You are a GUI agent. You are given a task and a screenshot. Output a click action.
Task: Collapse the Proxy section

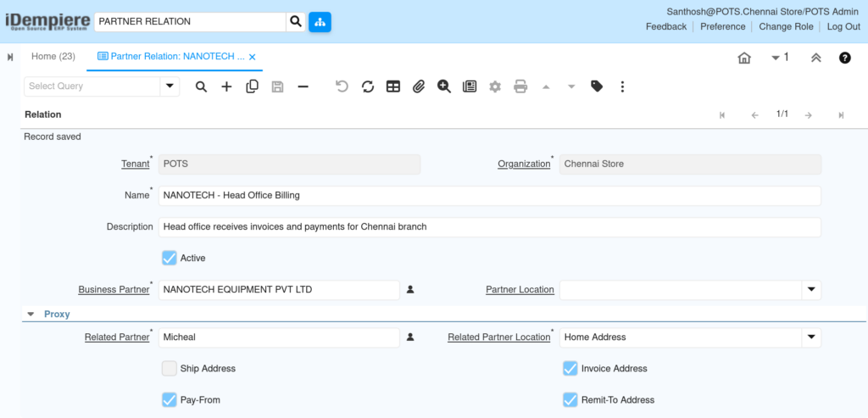[31, 315]
